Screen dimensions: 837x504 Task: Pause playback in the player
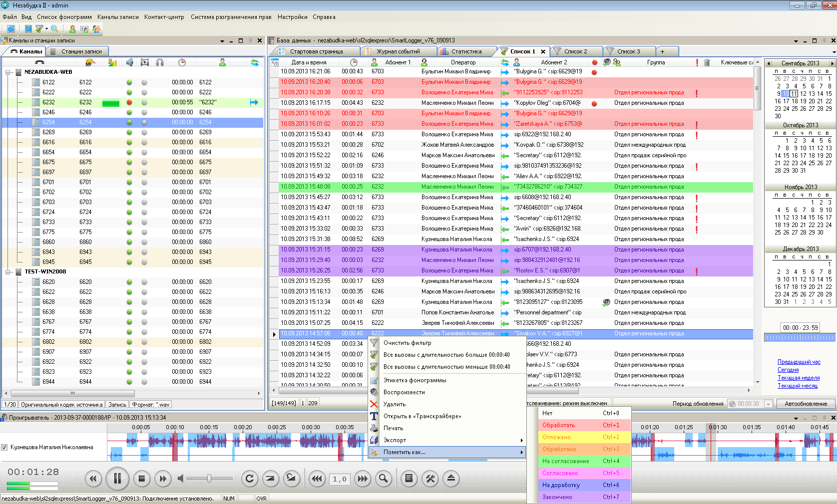click(117, 479)
